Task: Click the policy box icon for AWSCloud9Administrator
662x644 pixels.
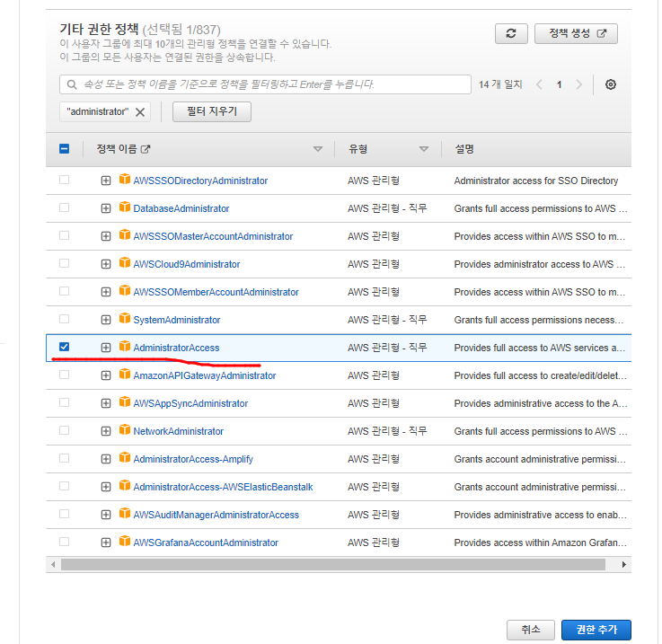Action: tap(125, 262)
